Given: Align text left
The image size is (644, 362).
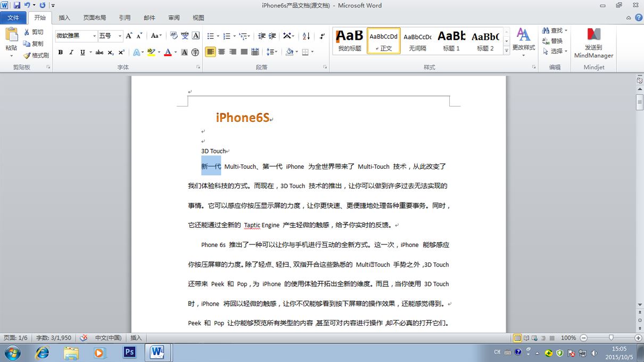Looking at the screenshot, I should 211,52.
